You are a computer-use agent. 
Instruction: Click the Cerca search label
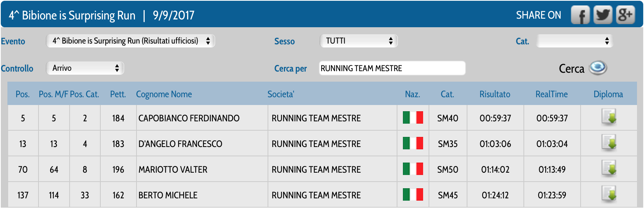tap(571, 69)
